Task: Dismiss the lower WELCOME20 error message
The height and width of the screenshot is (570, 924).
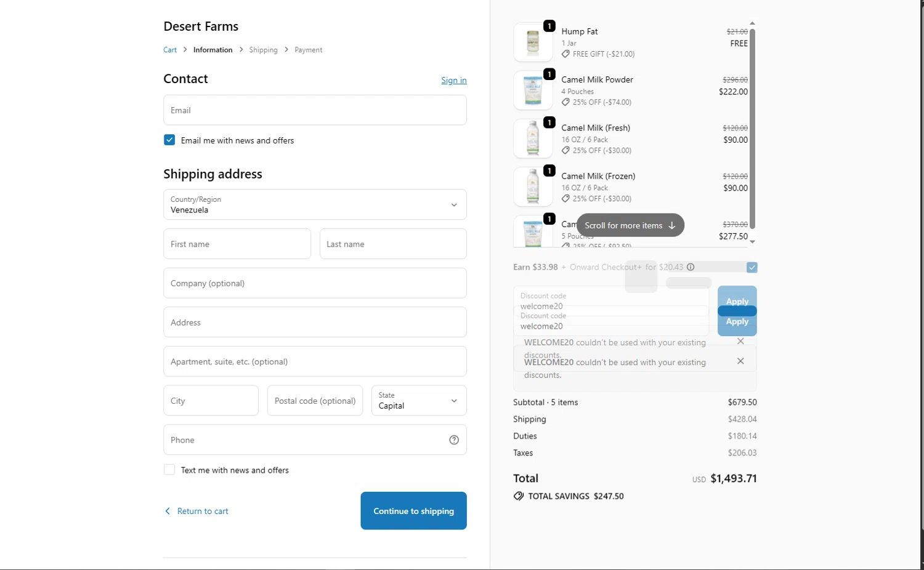Action: click(x=740, y=361)
